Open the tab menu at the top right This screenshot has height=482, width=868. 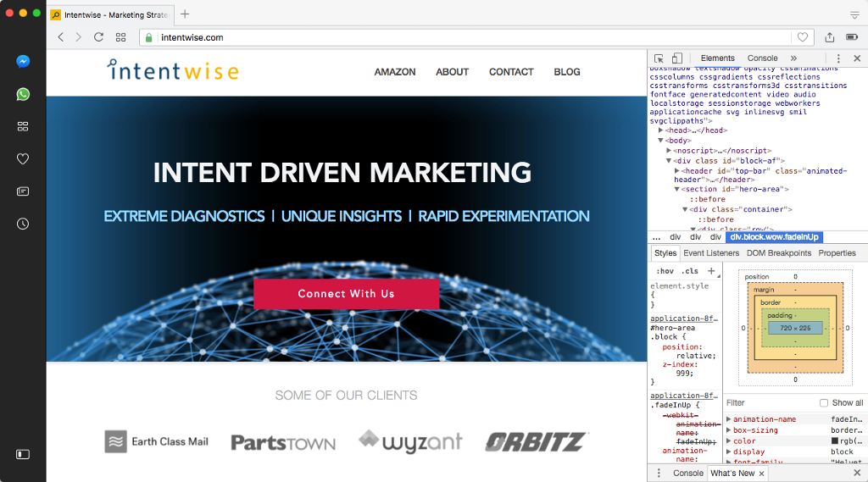[854, 15]
